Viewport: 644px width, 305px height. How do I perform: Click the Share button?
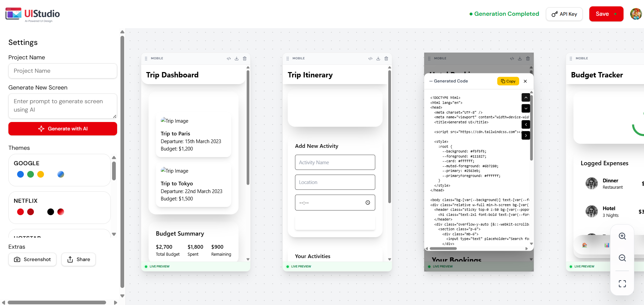(x=78, y=259)
